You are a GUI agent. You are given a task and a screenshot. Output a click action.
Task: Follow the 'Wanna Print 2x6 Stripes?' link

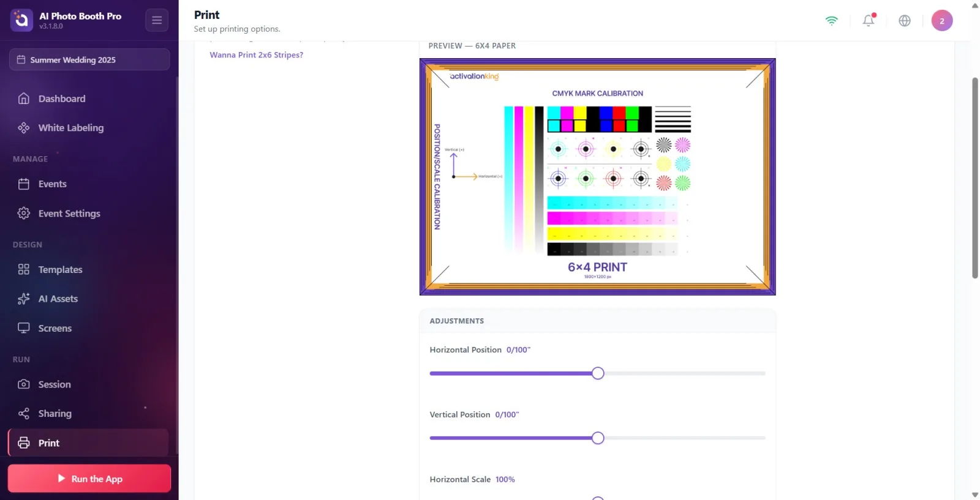(x=257, y=55)
